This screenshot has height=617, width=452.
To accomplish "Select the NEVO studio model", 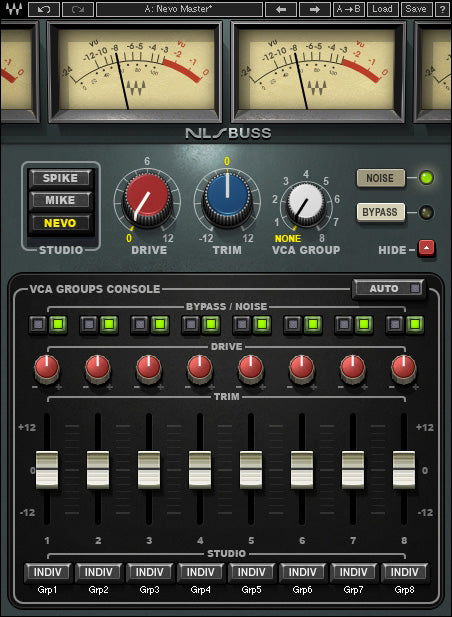I will [61, 223].
